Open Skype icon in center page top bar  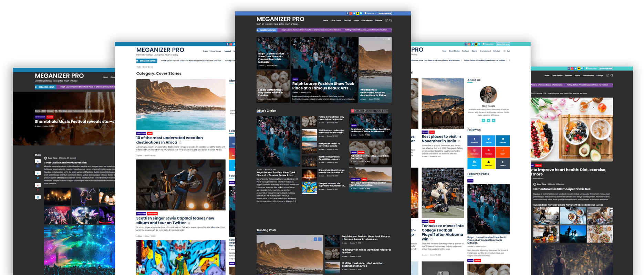tap(361, 13)
